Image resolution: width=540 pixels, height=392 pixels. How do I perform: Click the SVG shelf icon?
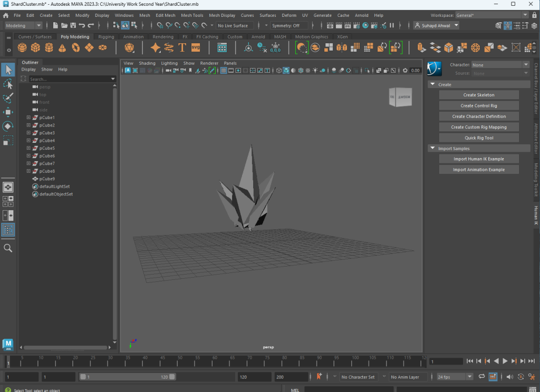[196, 48]
